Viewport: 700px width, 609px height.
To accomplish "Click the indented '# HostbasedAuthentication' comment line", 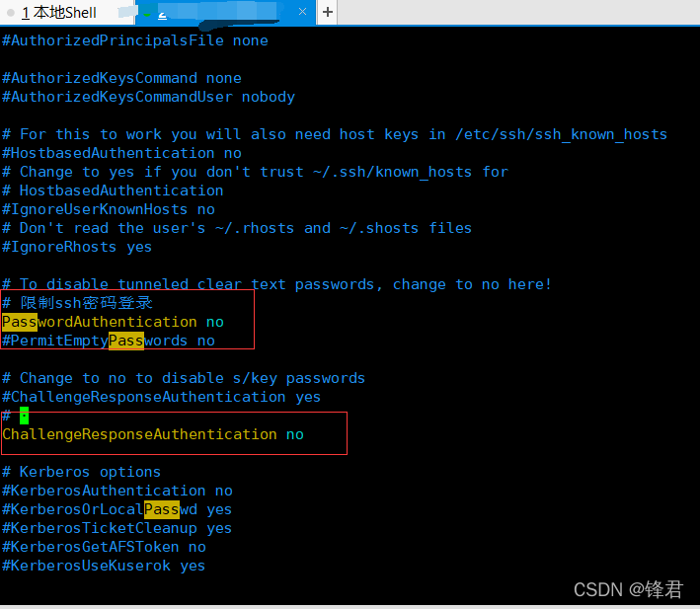I will [x=113, y=190].
